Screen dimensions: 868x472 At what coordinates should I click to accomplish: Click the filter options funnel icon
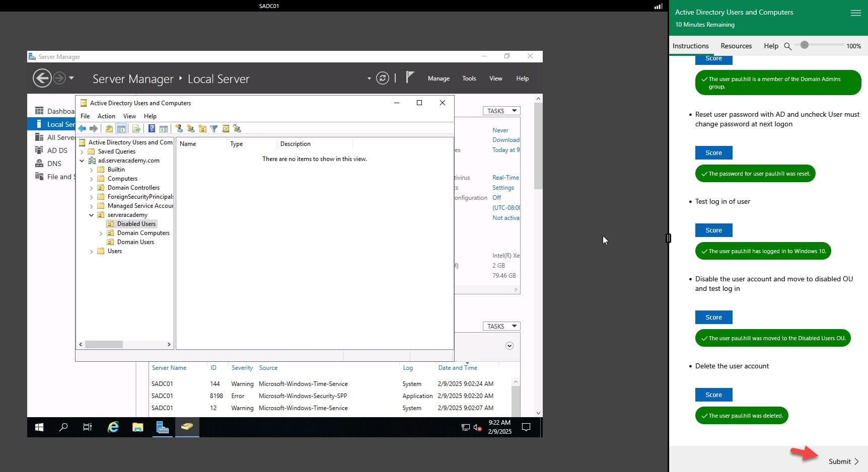(214, 129)
